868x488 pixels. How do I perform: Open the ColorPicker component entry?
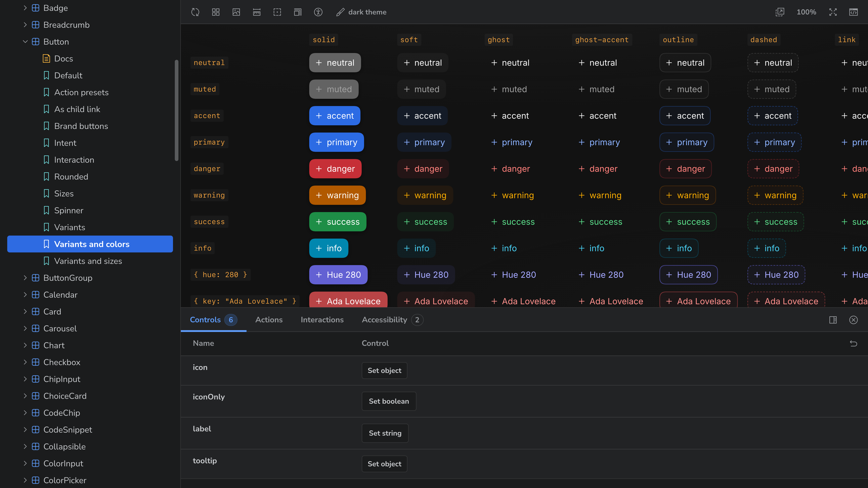(90, 480)
